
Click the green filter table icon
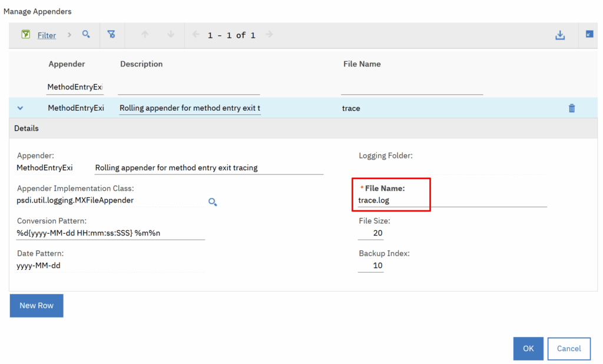(x=26, y=35)
